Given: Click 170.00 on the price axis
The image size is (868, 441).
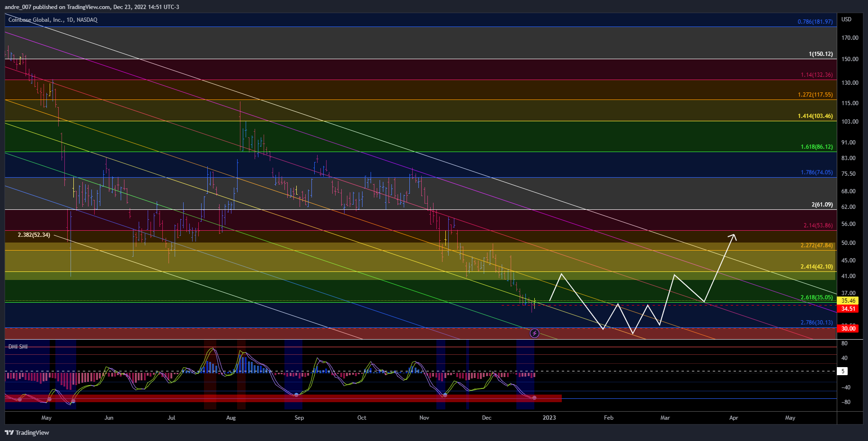Looking at the screenshot, I should (850, 38).
